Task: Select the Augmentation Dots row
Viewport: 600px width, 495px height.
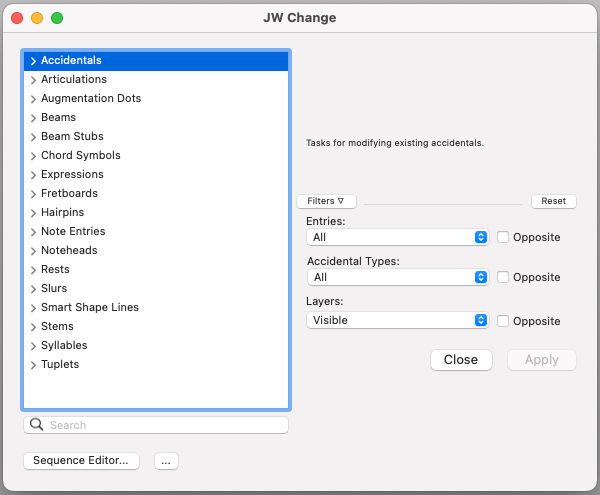Action: (156, 98)
